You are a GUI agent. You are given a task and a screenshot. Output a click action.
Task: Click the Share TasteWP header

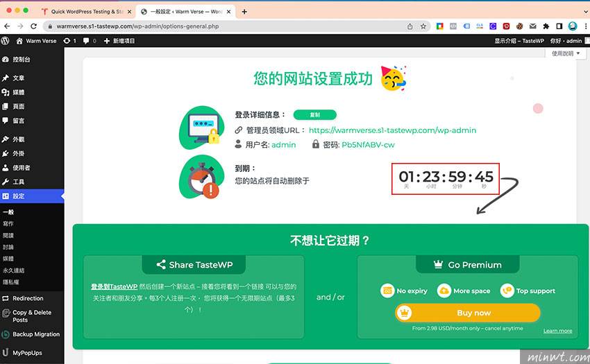coord(194,265)
